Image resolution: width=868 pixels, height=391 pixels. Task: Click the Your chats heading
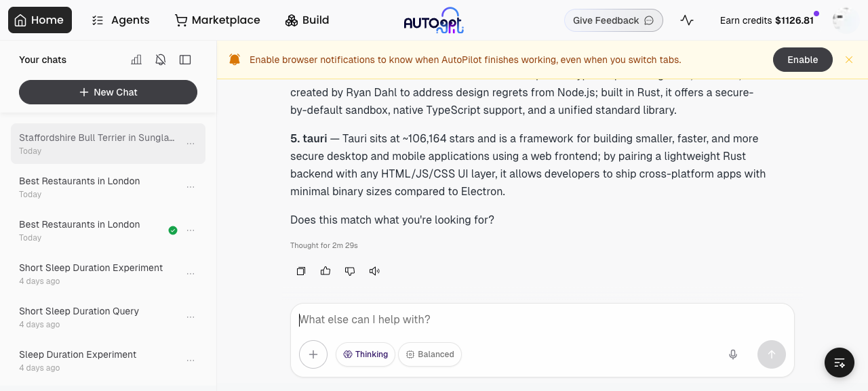coord(43,60)
